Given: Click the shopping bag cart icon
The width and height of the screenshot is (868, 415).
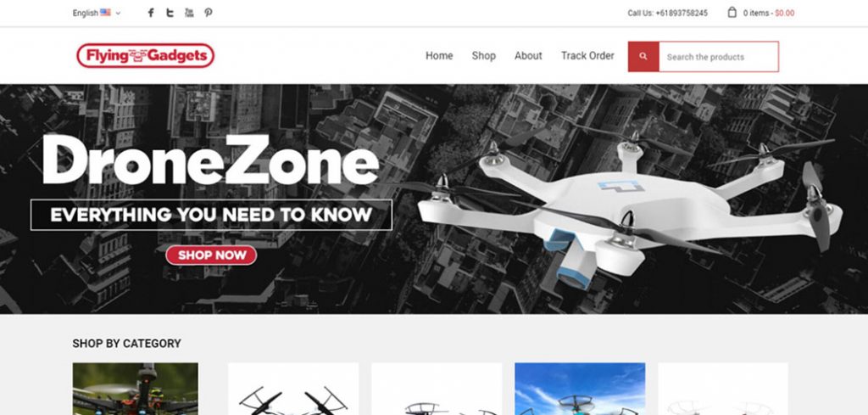Looking at the screenshot, I should 732,12.
